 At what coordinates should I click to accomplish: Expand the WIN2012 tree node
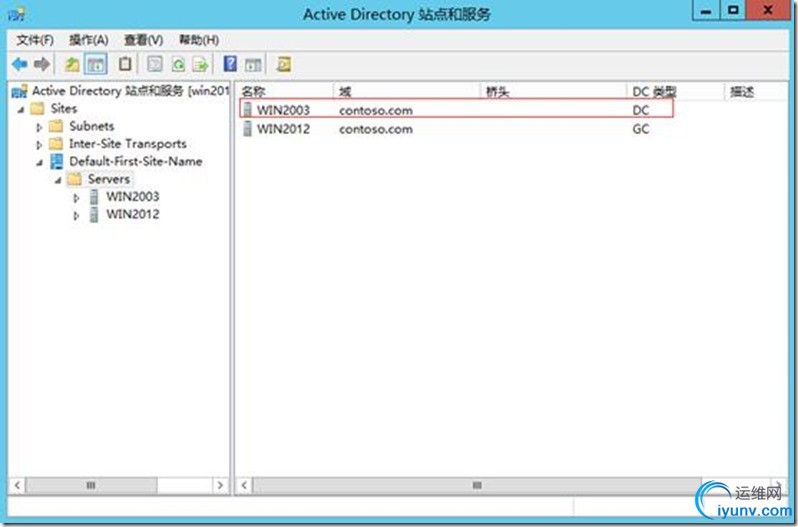coord(76,216)
